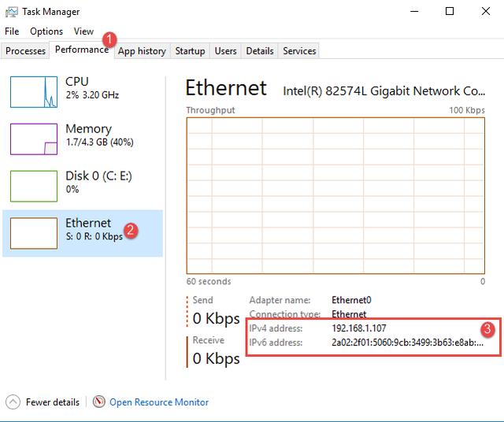Switch to the Users tab
Screen dimensions: 504x422
225,51
